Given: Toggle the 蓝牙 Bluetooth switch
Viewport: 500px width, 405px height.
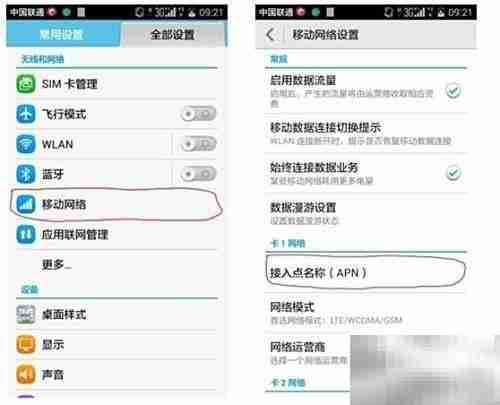Looking at the screenshot, I should click(199, 174).
